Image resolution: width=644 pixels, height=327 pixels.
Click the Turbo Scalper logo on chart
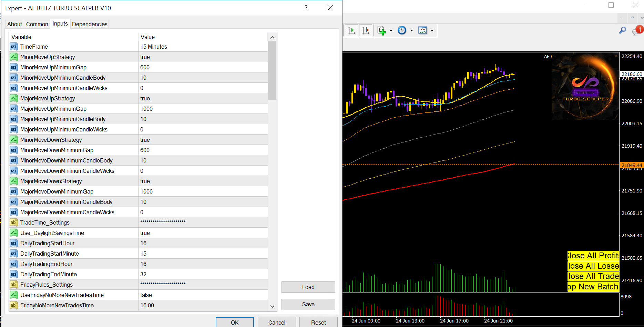585,87
